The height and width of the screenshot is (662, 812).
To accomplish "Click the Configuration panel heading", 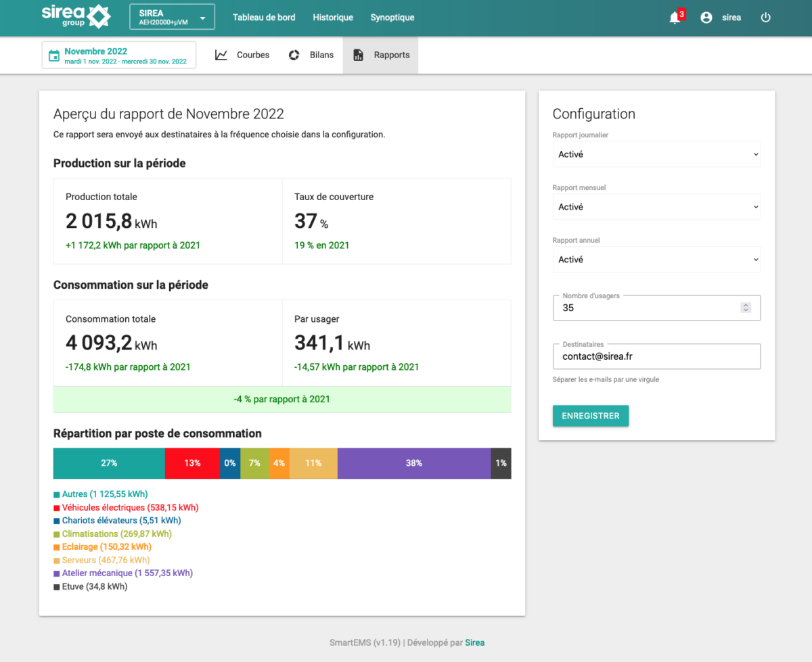I will pos(594,114).
